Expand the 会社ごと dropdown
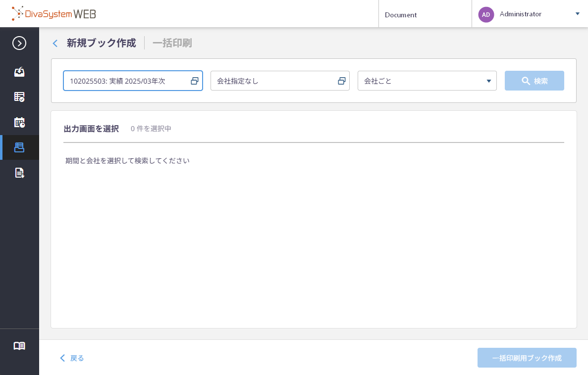 click(427, 81)
